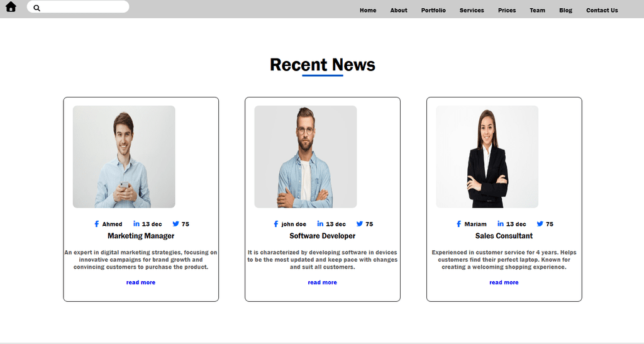Open the About menu item

point(398,10)
